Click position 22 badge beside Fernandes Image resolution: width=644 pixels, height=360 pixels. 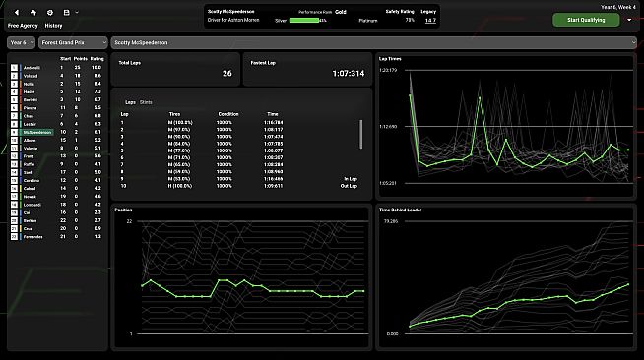tap(14, 237)
